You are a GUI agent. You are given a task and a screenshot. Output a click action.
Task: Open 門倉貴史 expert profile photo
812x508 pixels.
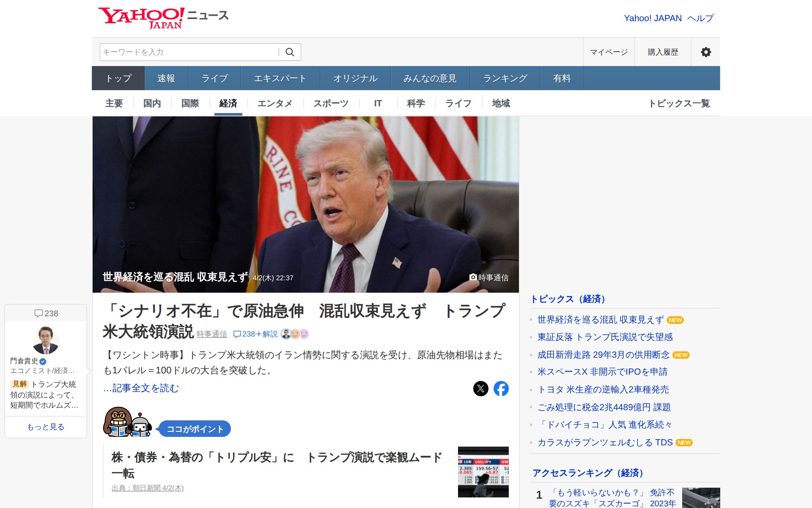pyautogui.click(x=46, y=340)
